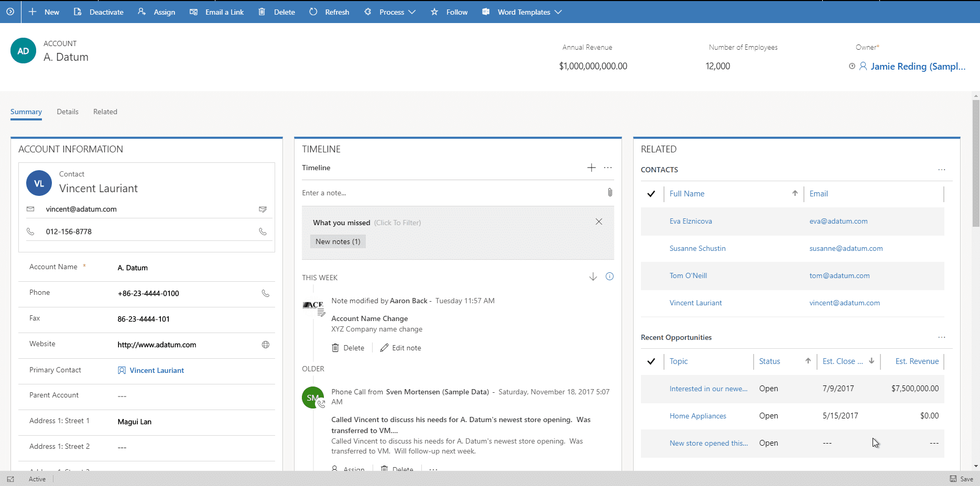
Task: Click the lock icon beside Owner value
Action: click(852, 66)
